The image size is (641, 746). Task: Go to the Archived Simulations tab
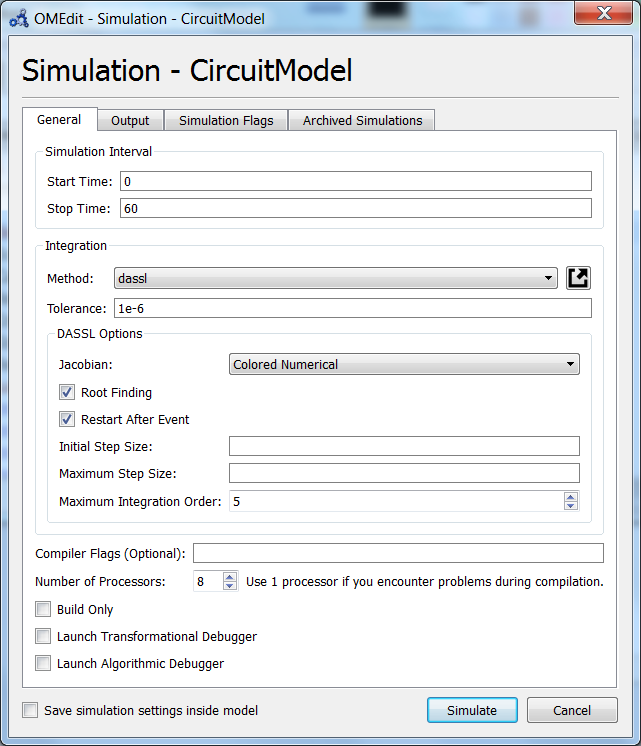pyautogui.click(x=362, y=121)
